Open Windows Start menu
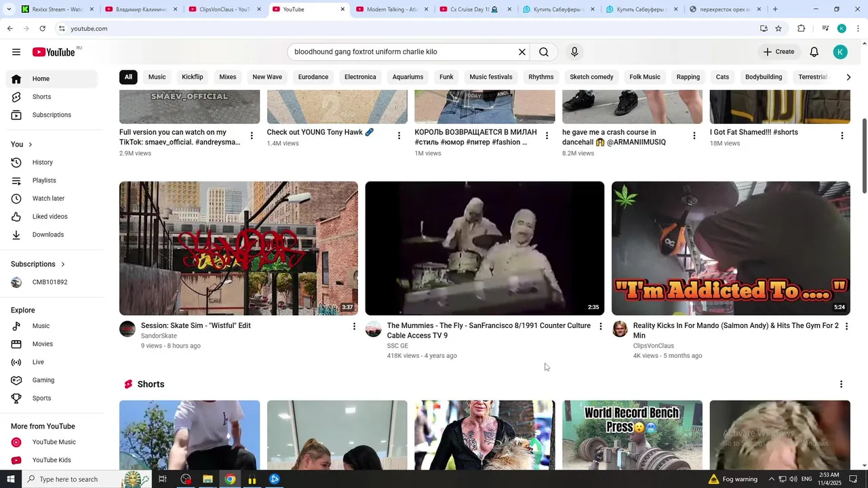The height and width of the screenshot is (488, 868). click(x=10, y=479)
